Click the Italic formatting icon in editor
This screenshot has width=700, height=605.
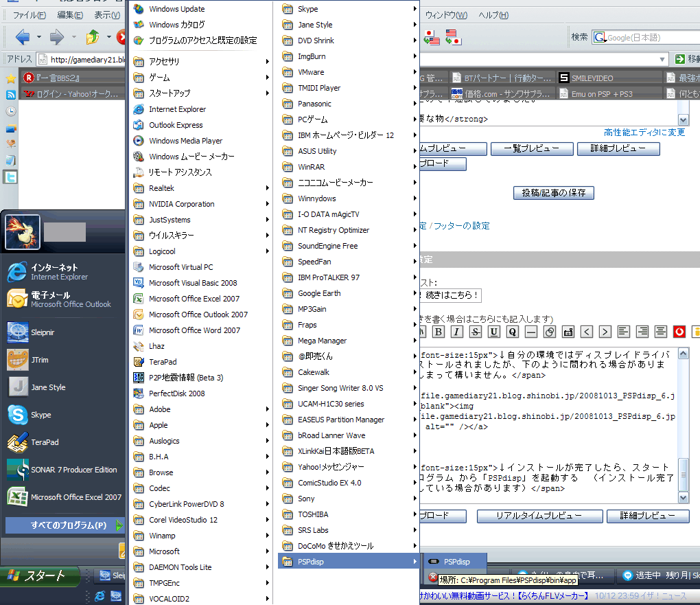pos(456,332)
